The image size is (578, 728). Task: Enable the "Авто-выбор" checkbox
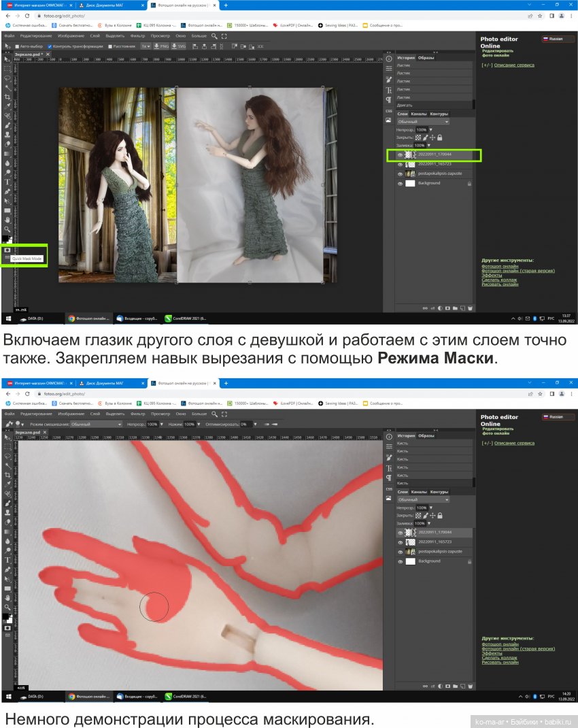coord(18,46)
